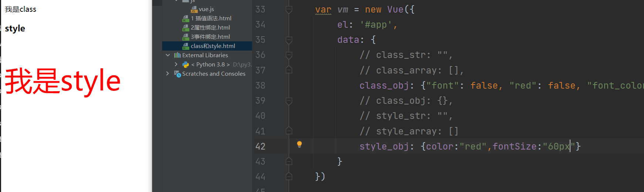The image size is (644, 192).
Task: Open 3事件绑定.html file
Action: [x=210, y=37]
